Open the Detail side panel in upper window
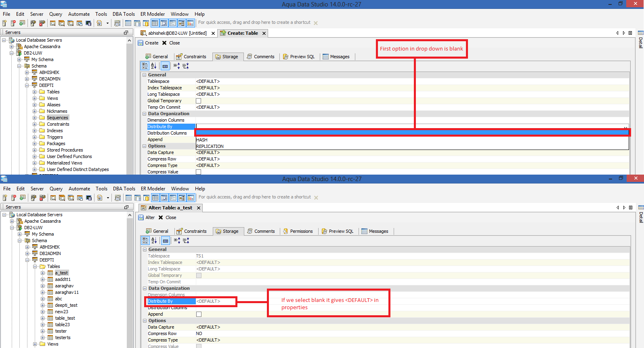644x348 pixels. tap(640, 39)
